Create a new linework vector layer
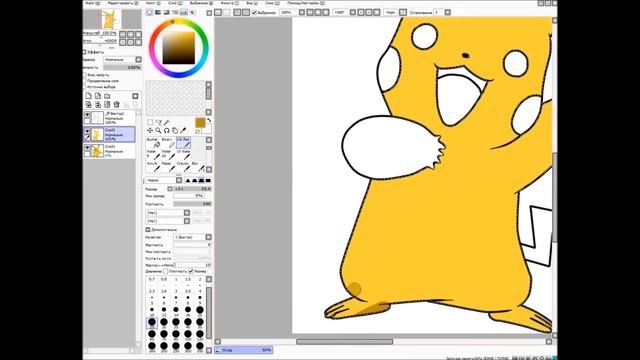This screenshot has height=360, width=640. coord(98,96)
